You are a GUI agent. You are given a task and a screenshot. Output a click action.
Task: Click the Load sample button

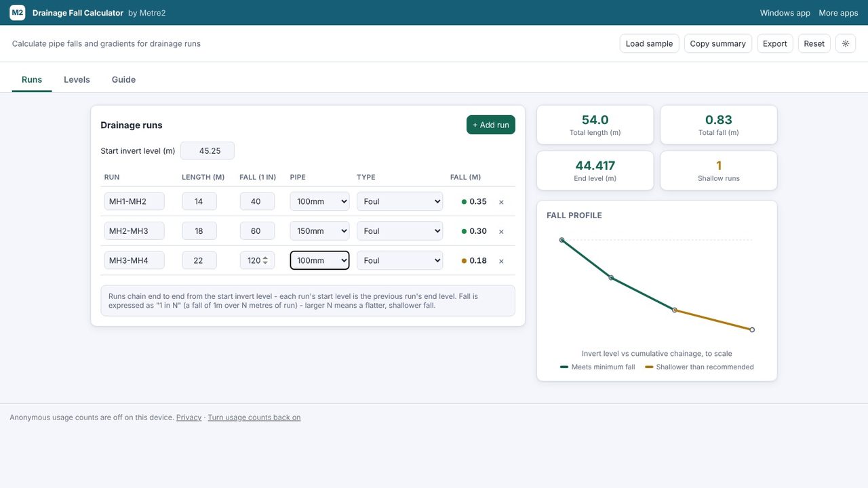click(x=649, y=43)
